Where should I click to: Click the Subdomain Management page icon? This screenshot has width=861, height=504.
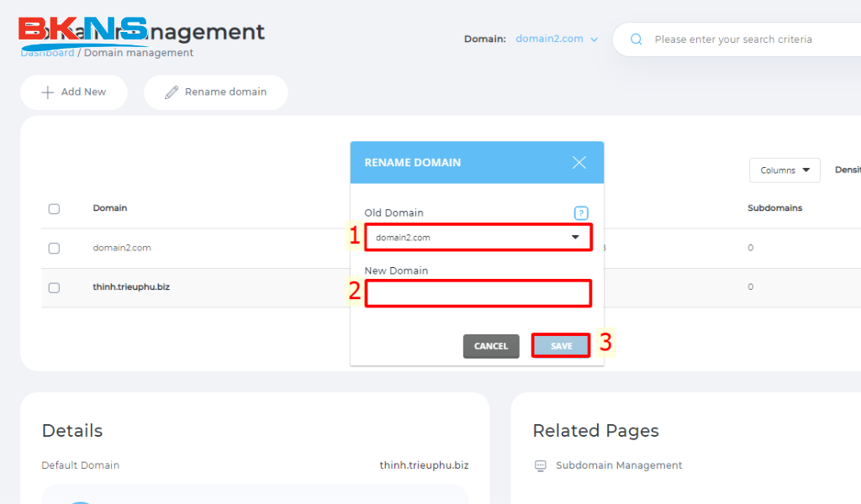click(x=541, y=465)
